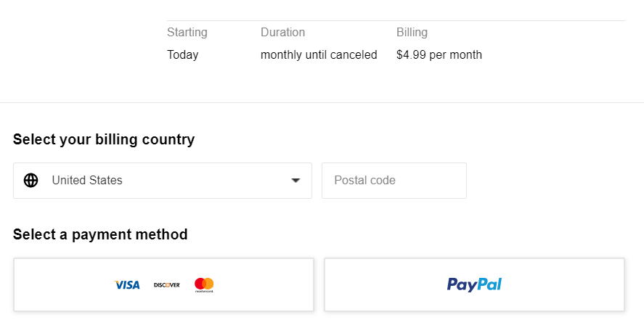Click the Mastercard logo
The image size is (644, 333).
[x=204, y=285]
